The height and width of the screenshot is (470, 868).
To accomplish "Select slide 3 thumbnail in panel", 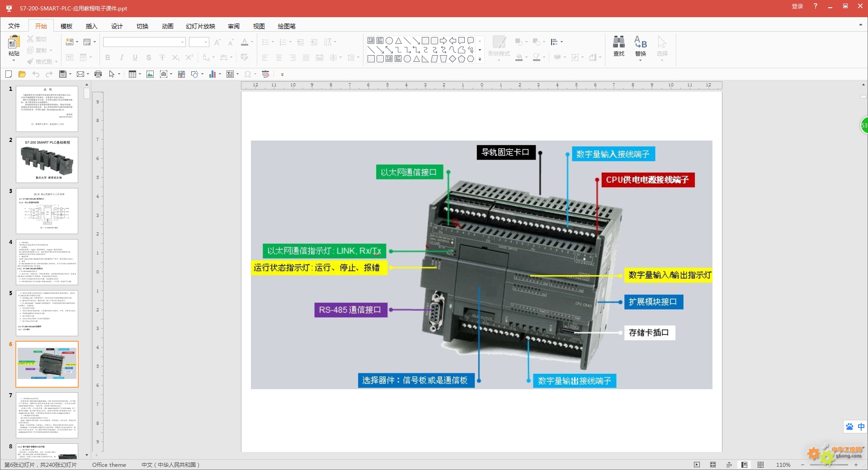I will coord(47,211).
